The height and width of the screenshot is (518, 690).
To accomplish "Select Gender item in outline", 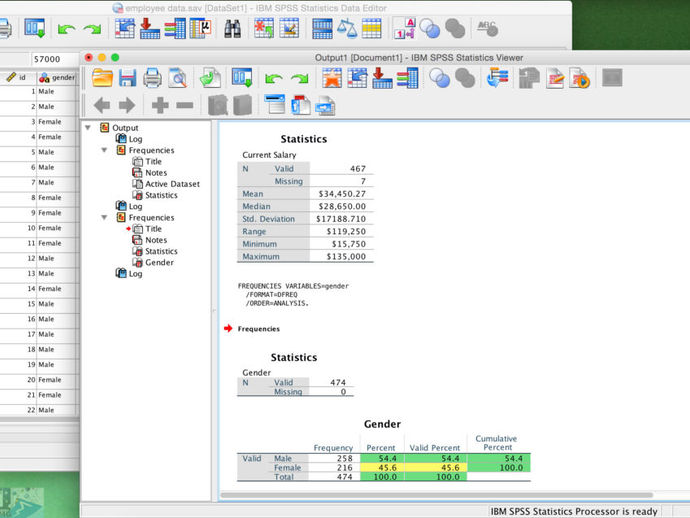I will [159, 262].
